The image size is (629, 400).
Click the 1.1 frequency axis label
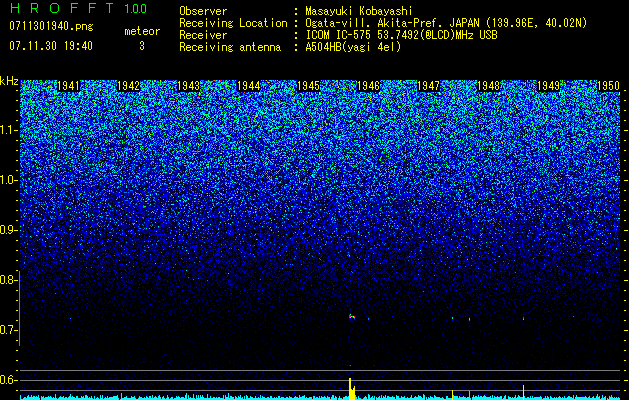(8, 130)
